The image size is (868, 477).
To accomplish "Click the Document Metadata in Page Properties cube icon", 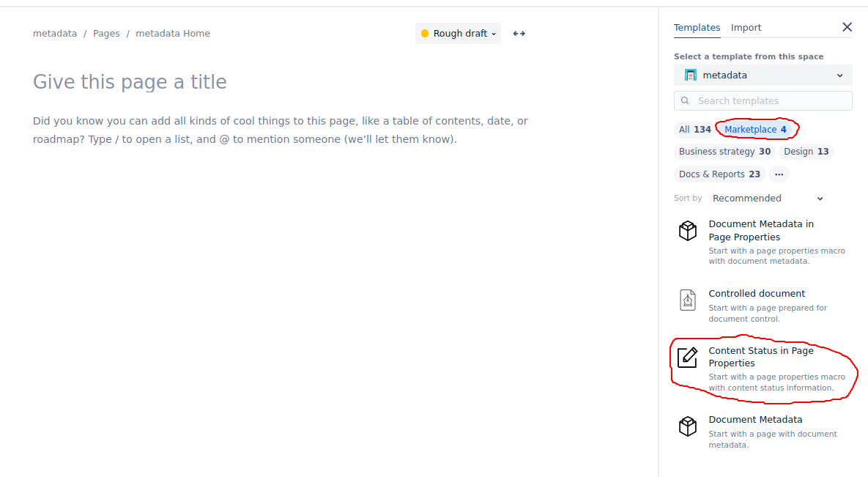I will pos(687,230).
